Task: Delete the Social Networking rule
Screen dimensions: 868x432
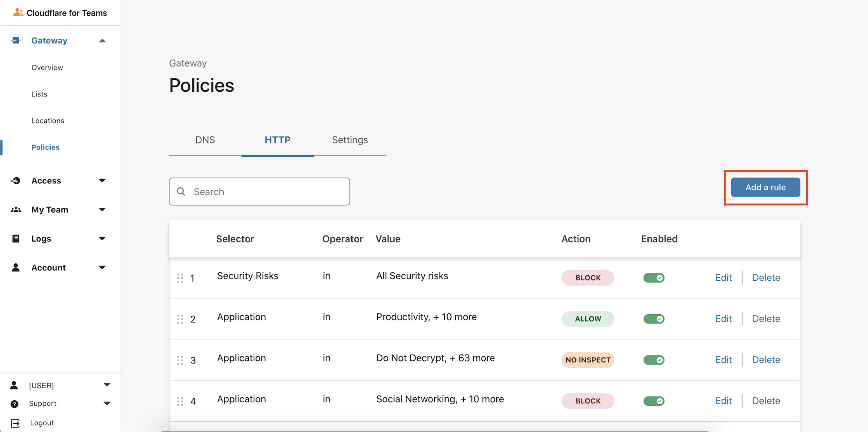Action: pos(766,401)
